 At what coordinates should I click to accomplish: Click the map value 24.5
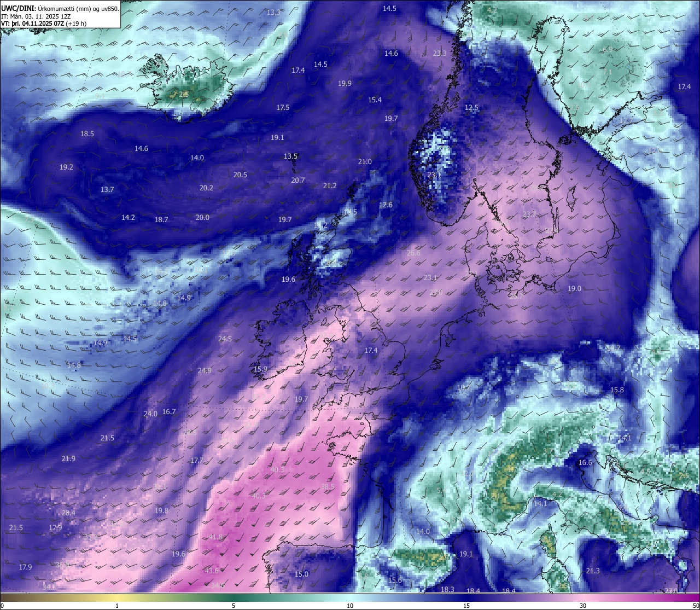point(225,339)
